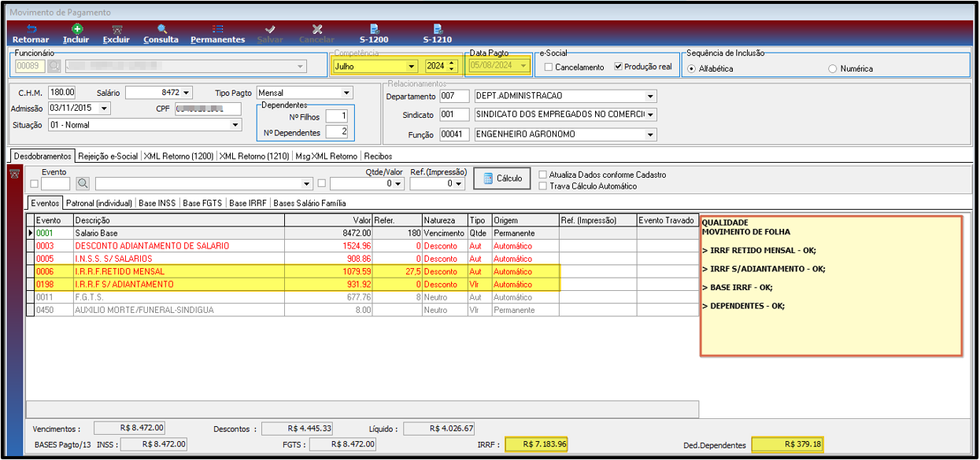
Task: Click Incluir to add a record
Action: click(x=76, y=34)
